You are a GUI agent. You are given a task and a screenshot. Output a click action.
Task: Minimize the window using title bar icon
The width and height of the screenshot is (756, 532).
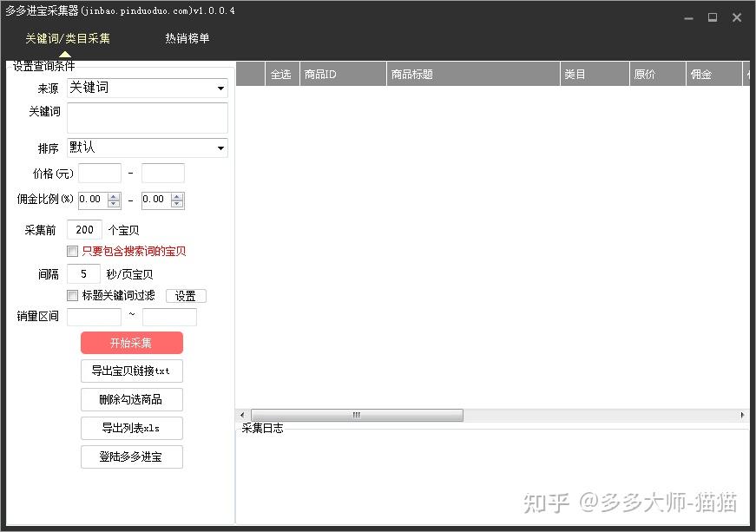click(x=687, y=17)
